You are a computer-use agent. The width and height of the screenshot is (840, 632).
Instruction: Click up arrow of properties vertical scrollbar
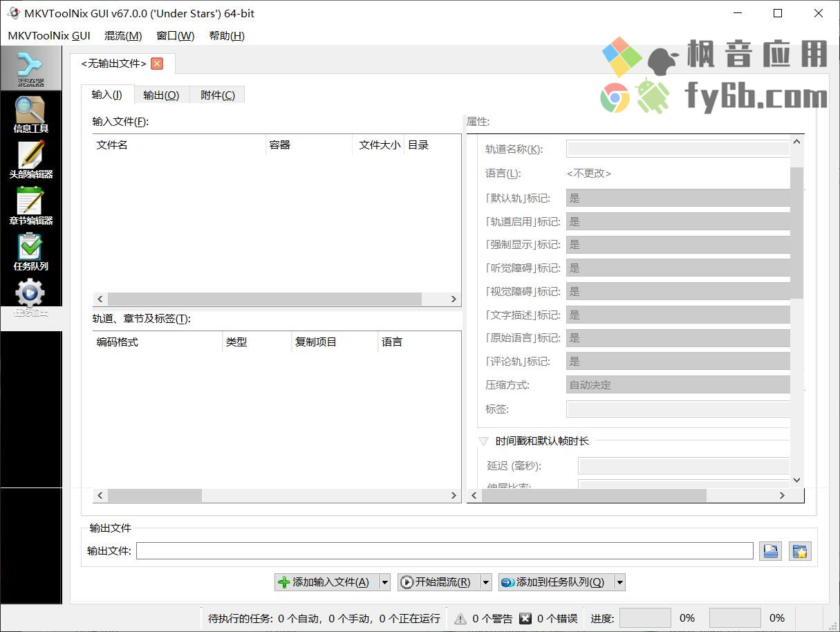(796, 142)
